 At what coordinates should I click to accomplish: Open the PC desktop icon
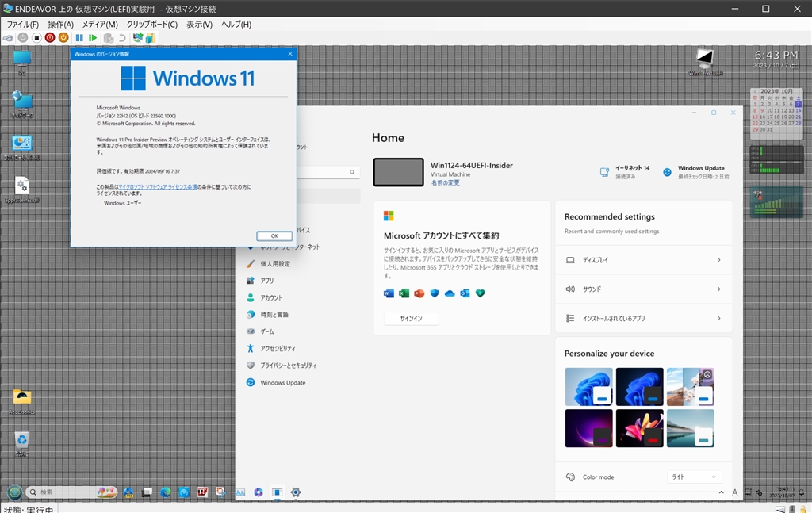pos(21,63)
